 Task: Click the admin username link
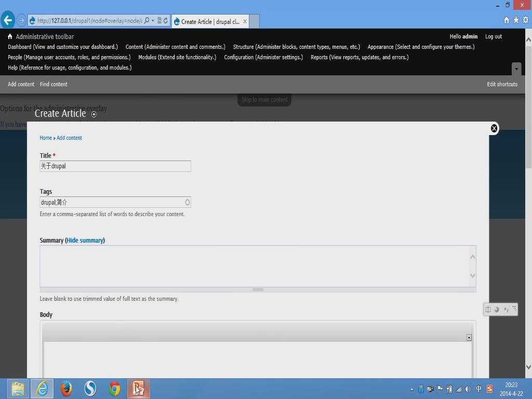470,36
